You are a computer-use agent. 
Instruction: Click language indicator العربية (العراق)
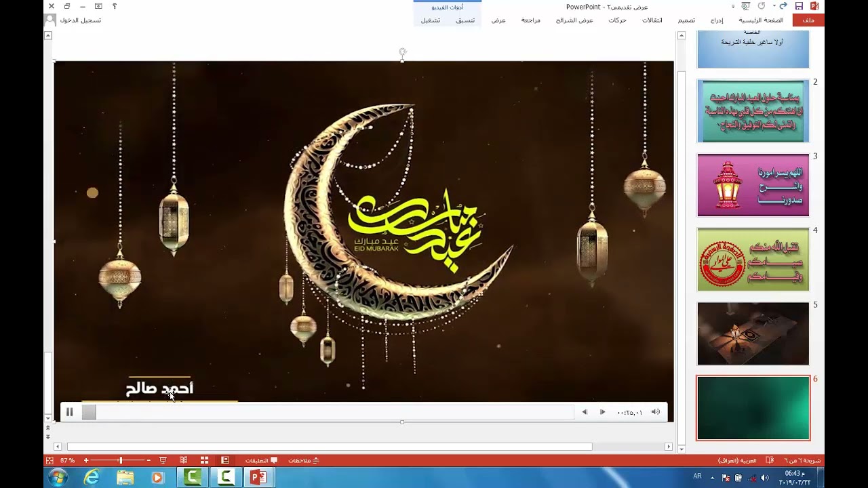pyautogui.click(x=737, y=461)
